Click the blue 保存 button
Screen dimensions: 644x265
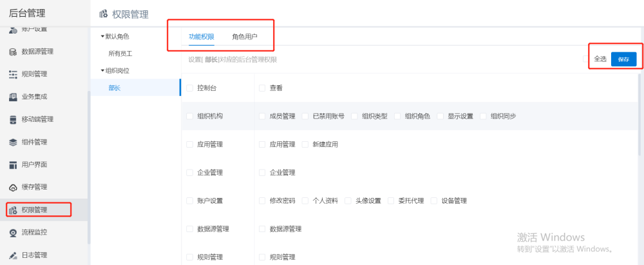tap(623, 59)
